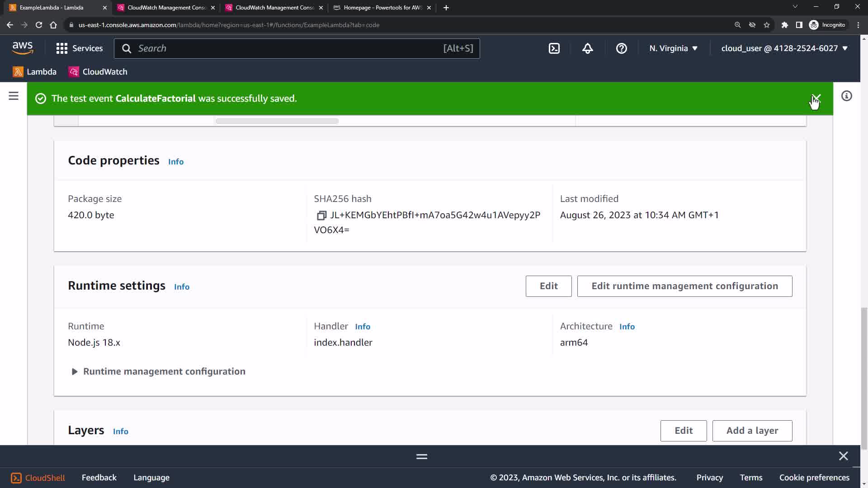The height and width of the screenshot is (488, 868).
Task: Open the CloudShell terminal icon in header
Action: (x=554, y=48)
